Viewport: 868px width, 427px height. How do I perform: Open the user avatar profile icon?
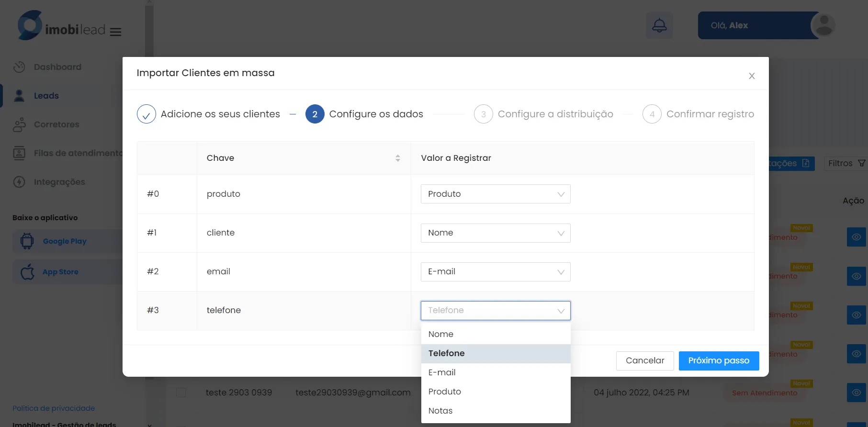pos(823,25)
